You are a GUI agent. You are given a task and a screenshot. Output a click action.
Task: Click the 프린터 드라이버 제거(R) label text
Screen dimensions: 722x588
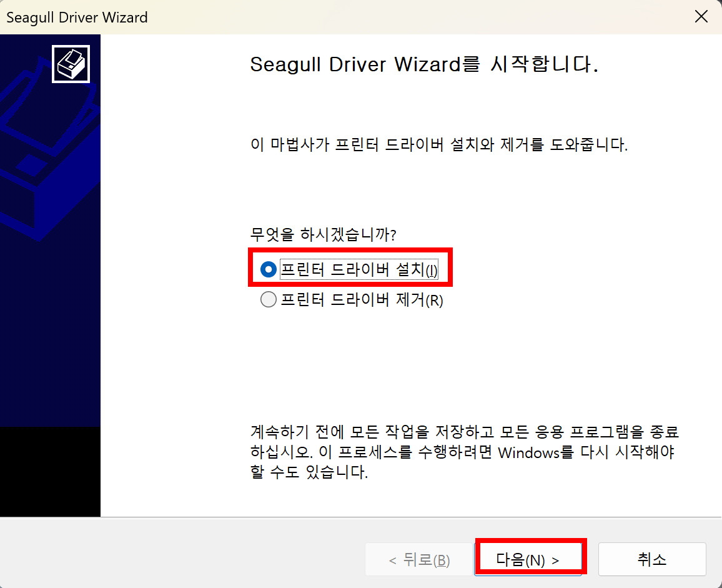pyautogui.click(x=362, y=300)
